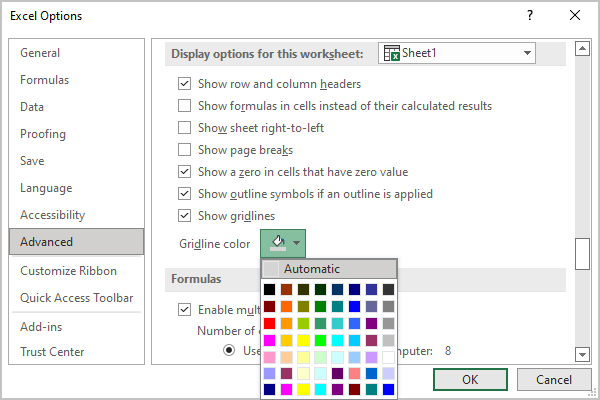Image resolution: width=600 pixels, height=400 pixels.
Task: Select the Use all processors radio button
Action: click(x=229, y=350)
